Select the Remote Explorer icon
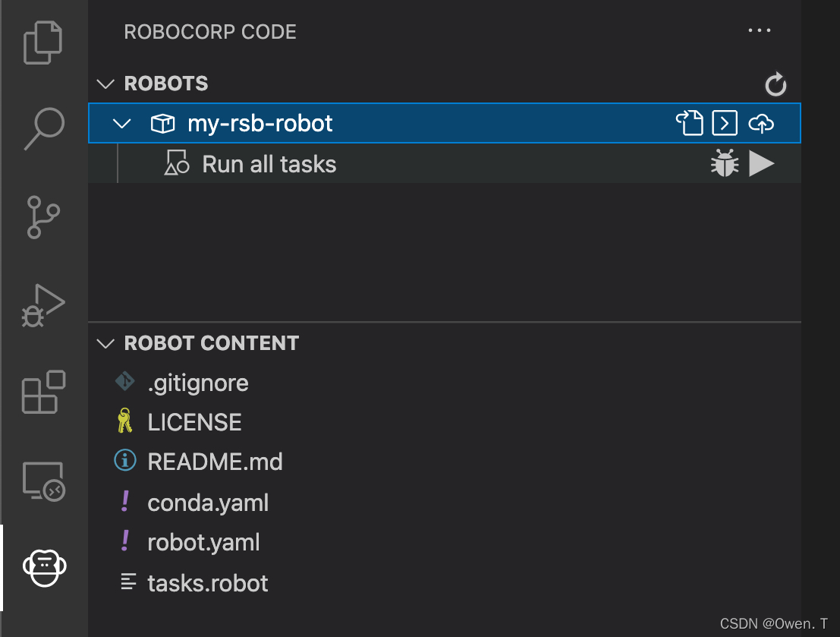 (x=42, y=480)
